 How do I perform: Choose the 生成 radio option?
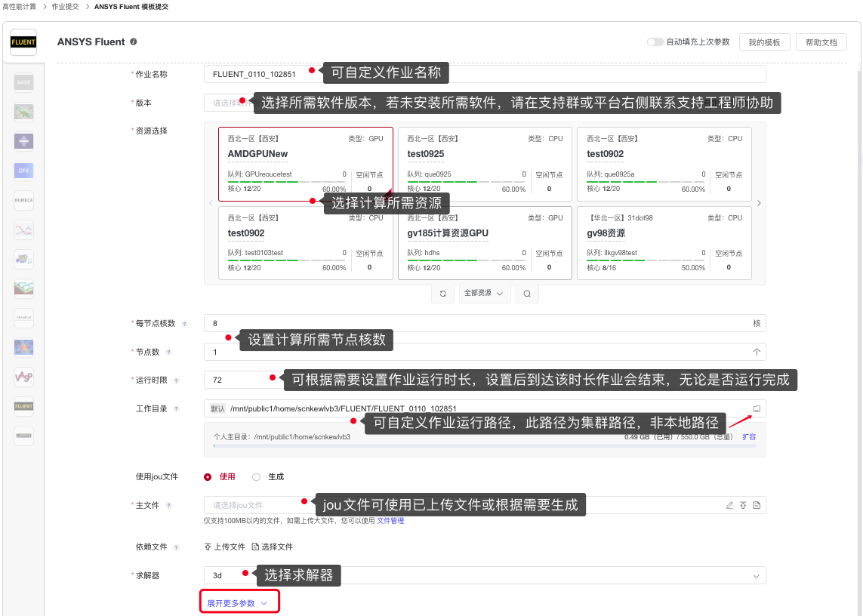[256, 477]
